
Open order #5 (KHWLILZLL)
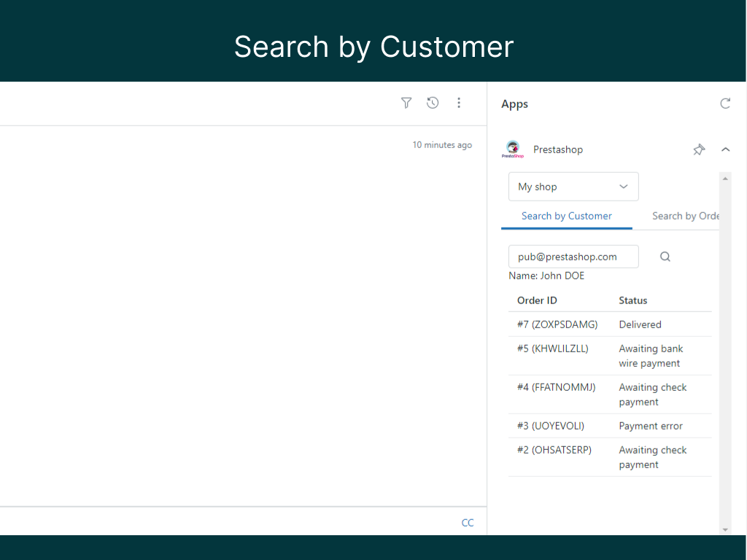click(552, 349)
